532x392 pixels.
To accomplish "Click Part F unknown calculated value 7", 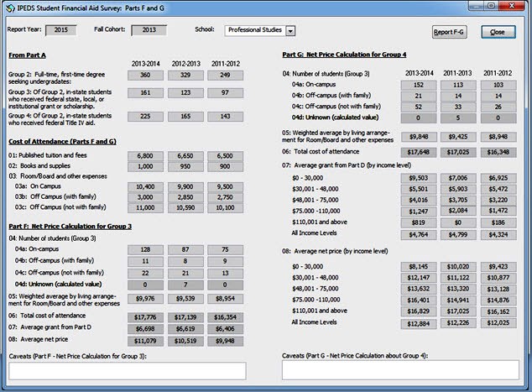I will (185, 285).
